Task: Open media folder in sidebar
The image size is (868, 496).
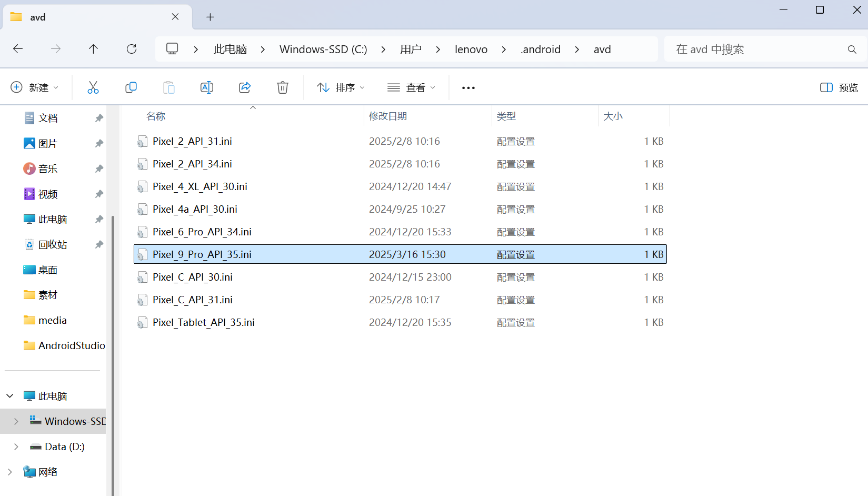Action: (x=45, y=320)
